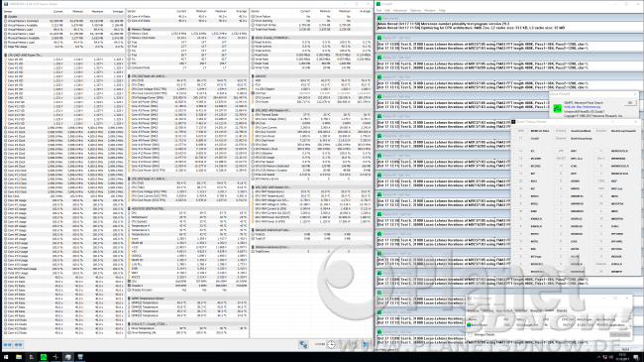The height and width of the screenshot is (362, 644).
Task: Select the prime95 row in Task Manager
Action: coord(549,325)
